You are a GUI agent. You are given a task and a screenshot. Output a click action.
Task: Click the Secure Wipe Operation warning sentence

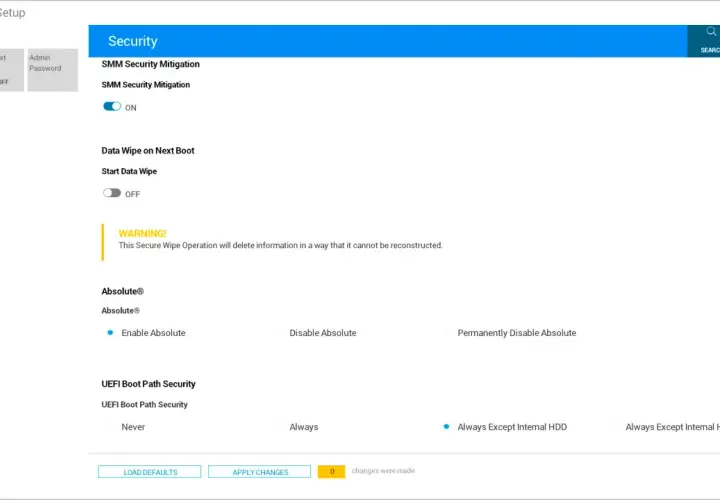click(281, 245)
